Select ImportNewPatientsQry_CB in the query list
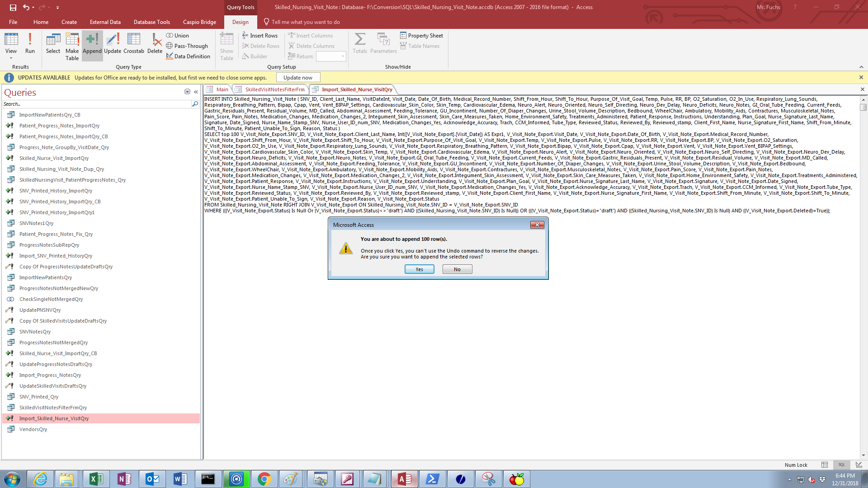 [x=101, y=115]
